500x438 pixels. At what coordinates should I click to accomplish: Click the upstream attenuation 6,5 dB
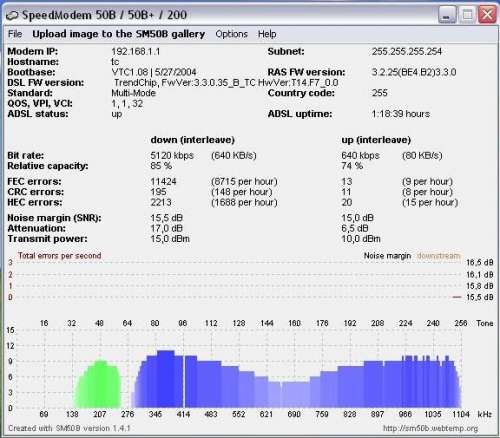coord(355,228)
